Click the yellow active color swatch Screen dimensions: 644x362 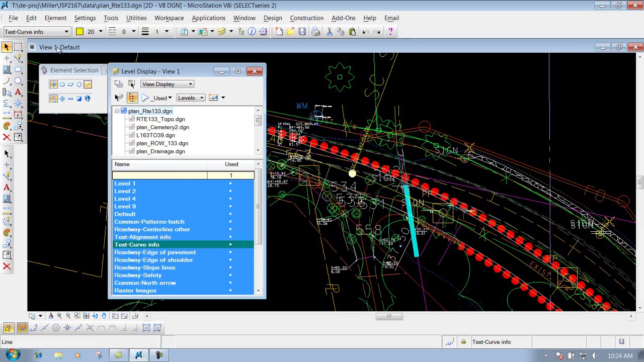[79, 32]
